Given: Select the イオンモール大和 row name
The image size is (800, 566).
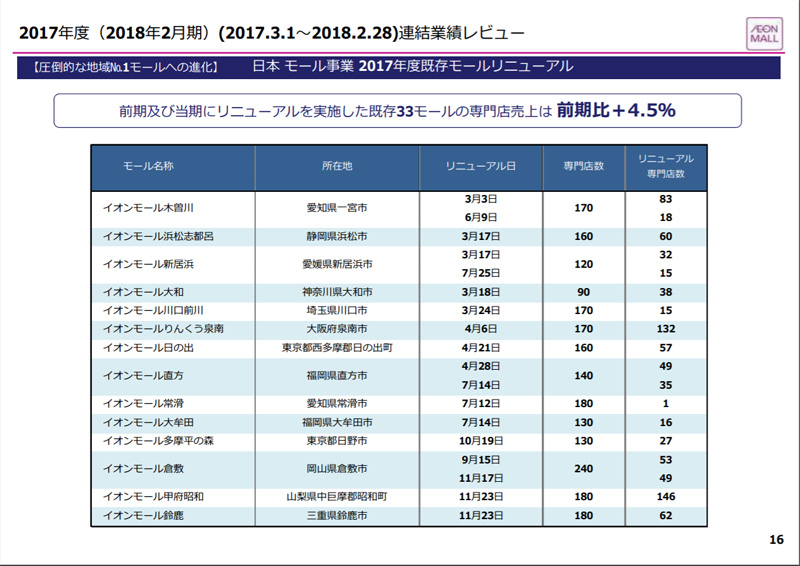Looking at the screenshot, I should pyautogui.click(x=143, y=292).
